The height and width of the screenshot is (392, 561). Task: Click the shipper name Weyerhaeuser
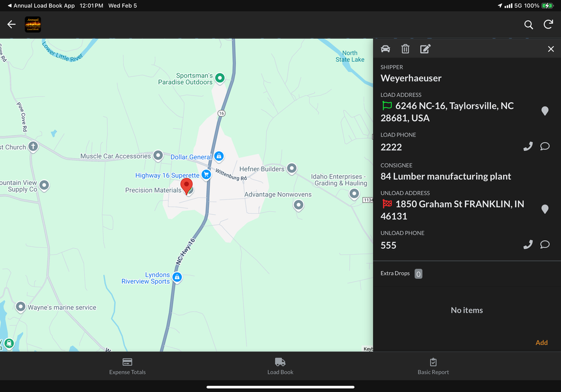pyautogui.click(x=411, y=78)
